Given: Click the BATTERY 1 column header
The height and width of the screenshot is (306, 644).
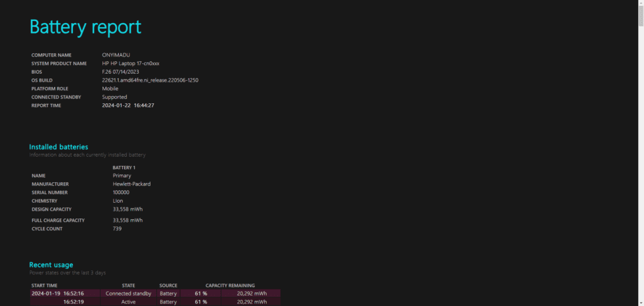Looking at the screenshot, I should pos(124,168).
